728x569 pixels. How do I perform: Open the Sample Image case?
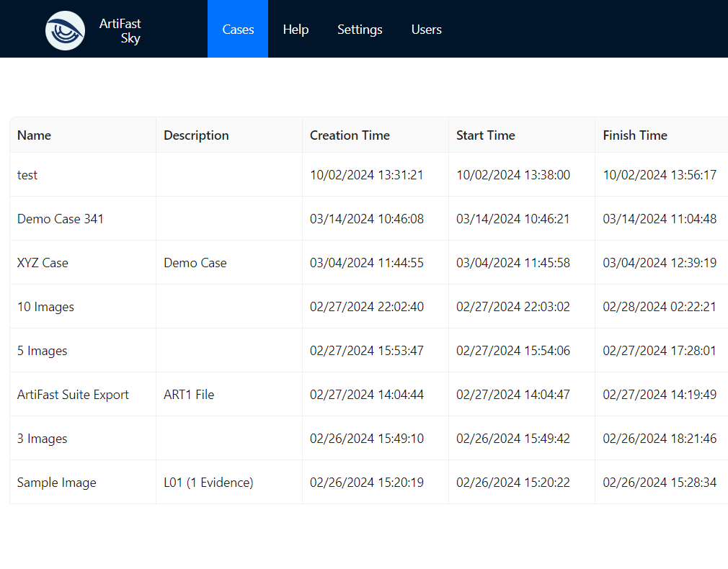click(56, 483)
